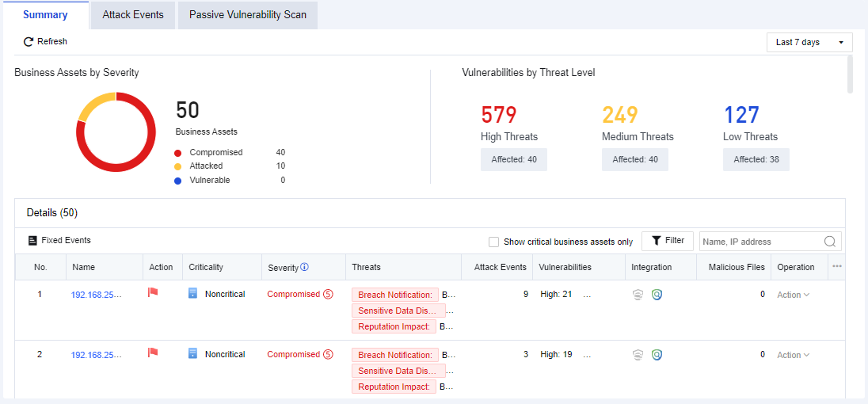Image resolution: width=868 pixels, height=404 pixels.
Task: Click the red flag in row 1
Action: [154, 292]
